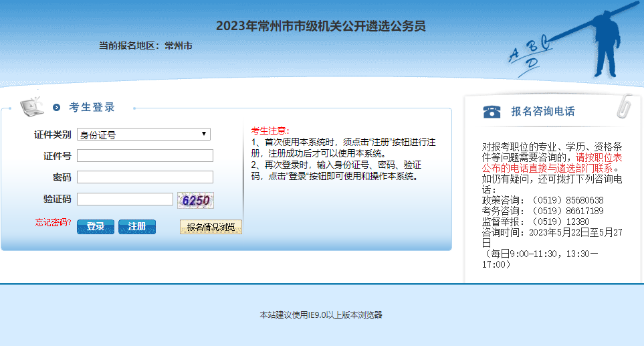
Task: Click into the 密码 password field
Action: (145, 177)
